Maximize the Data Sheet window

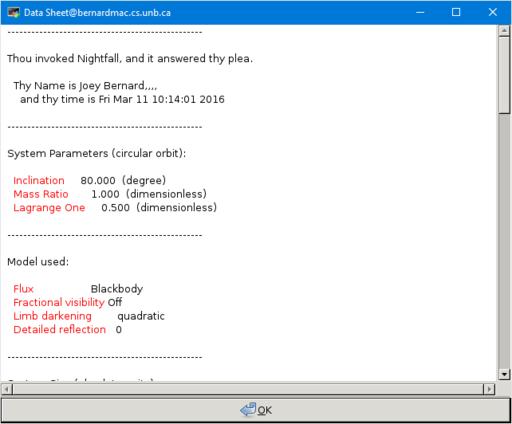[456, 13]
